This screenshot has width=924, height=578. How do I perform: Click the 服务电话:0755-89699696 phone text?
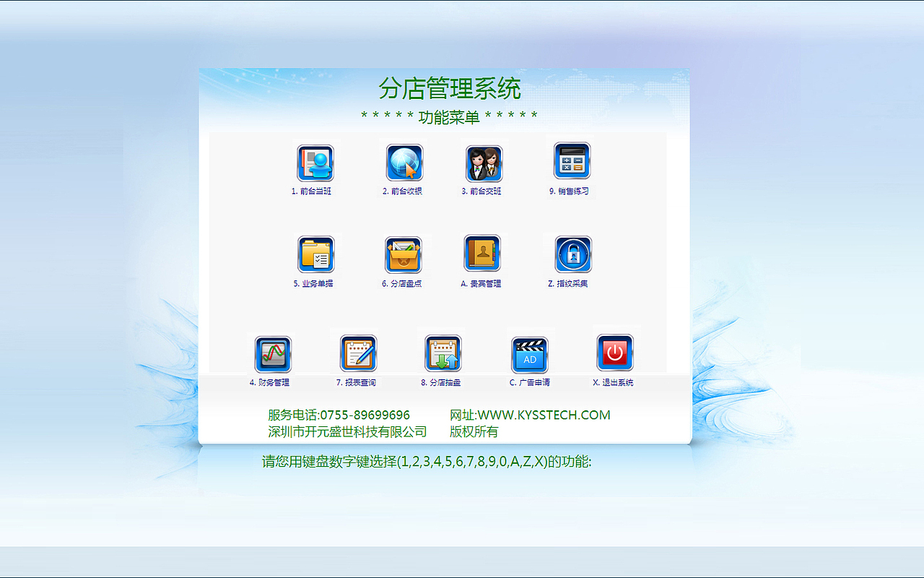click(x=339, y=415)
